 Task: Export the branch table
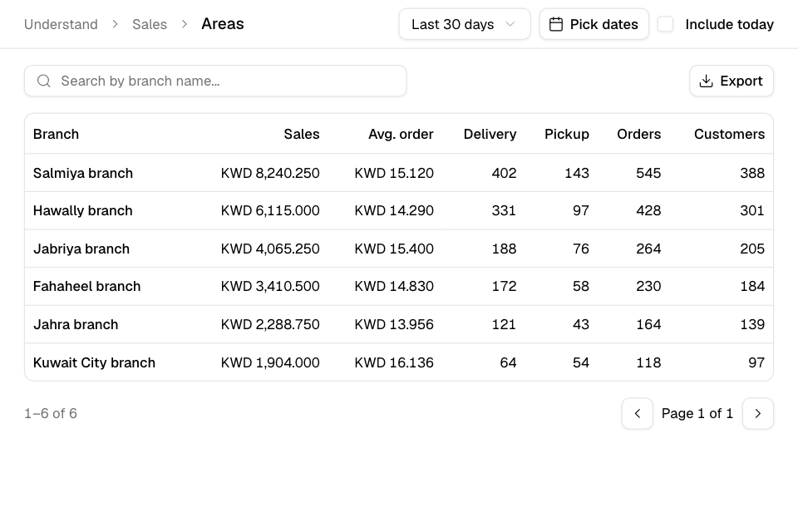click(x=731, y=81)
